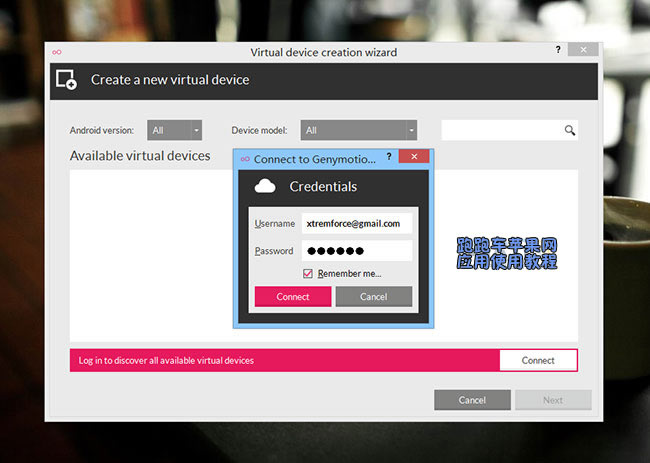The height and width of the screenshot is (463, 650).
Task: Click the new virtual device header icon
Action: click(x=67, y=80)
